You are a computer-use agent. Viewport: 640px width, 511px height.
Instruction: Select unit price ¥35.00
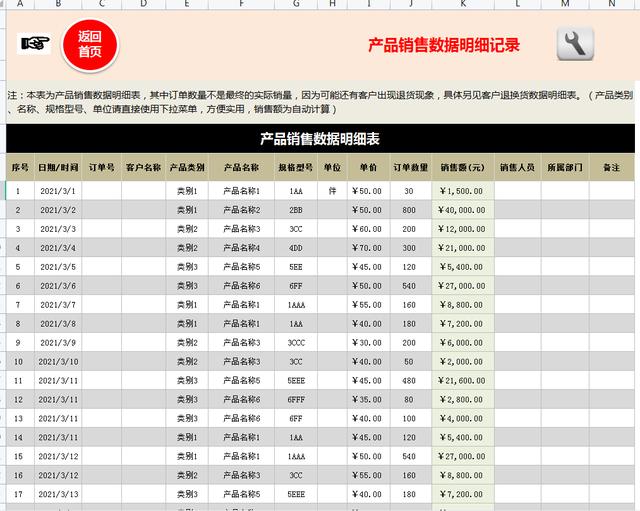pyautogui.click(x=369, y=400)
